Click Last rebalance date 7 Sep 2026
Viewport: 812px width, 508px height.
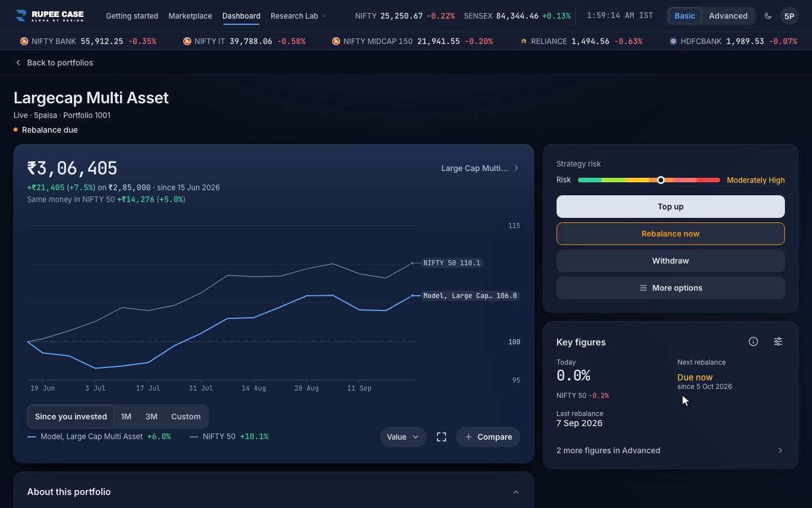click(x=579, y=423)
